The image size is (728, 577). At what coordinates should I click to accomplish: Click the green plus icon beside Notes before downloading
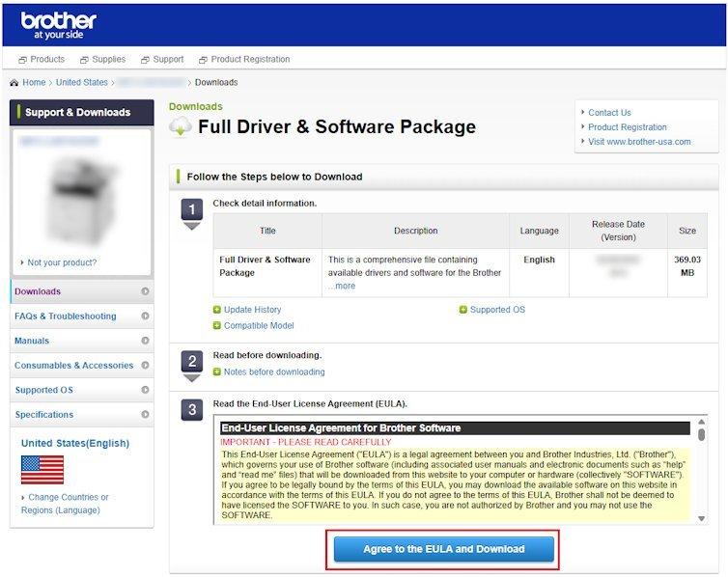click(217, 372)
